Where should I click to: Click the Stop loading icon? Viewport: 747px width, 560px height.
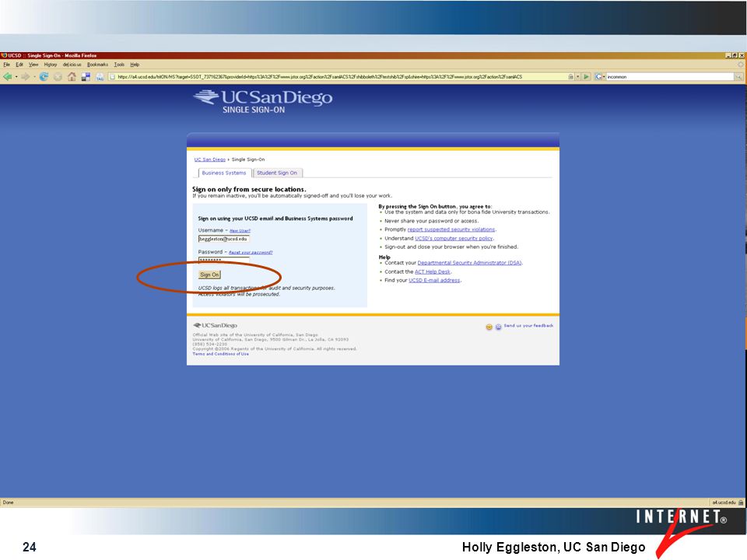coord(58,77)
